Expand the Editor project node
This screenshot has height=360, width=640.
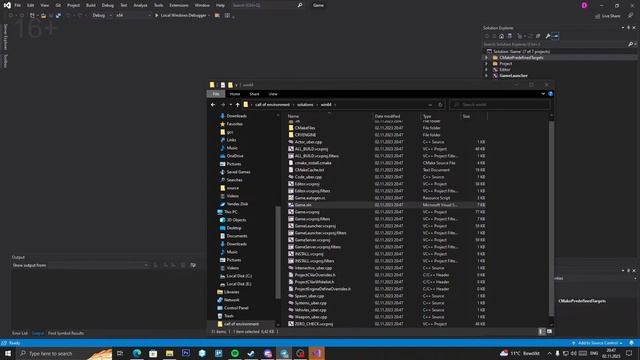486,70
